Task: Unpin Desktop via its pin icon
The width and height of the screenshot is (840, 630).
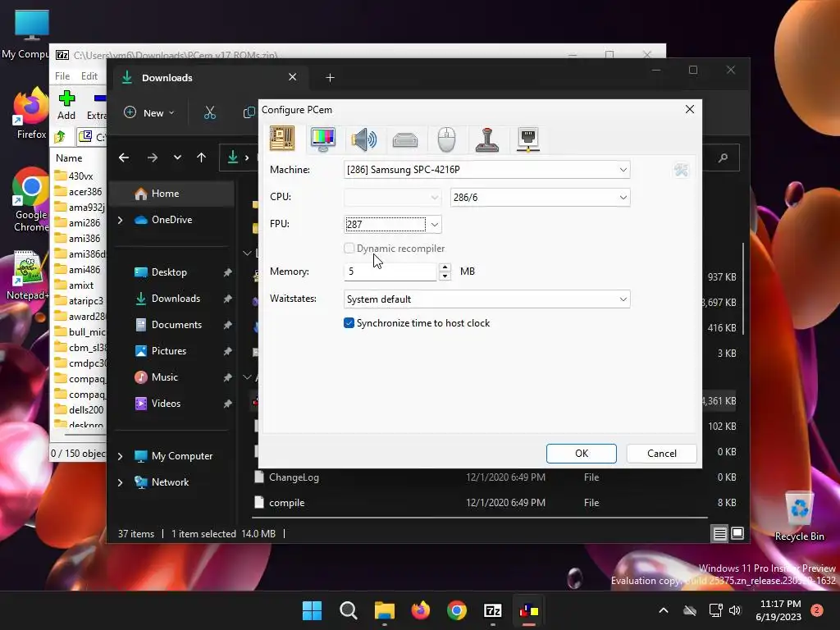Action: click(x=227, y=272)
